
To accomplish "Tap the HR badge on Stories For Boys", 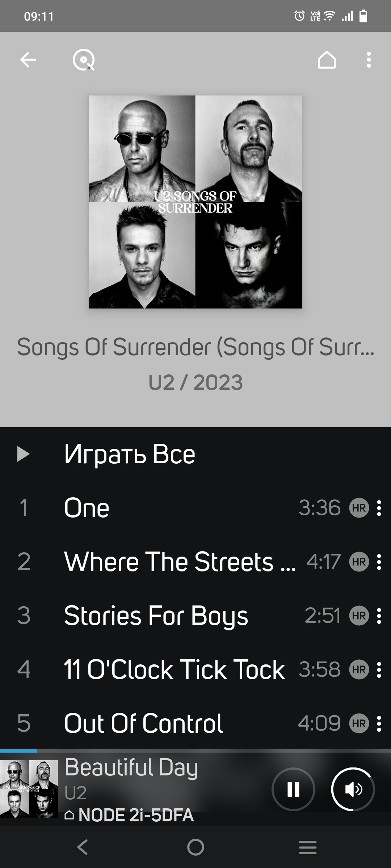I will 359,616.
